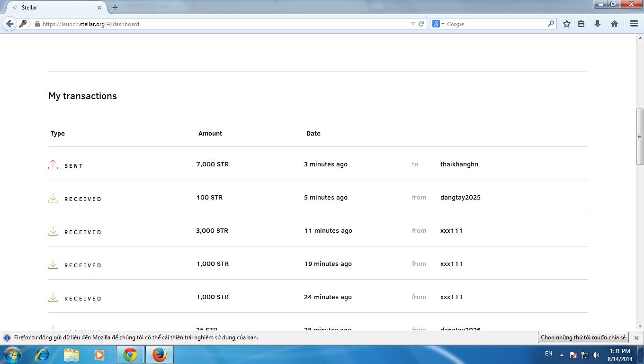Click sender xxx111 in the 19 minutes row
This screenshot has width=644, height=364.
451,264
